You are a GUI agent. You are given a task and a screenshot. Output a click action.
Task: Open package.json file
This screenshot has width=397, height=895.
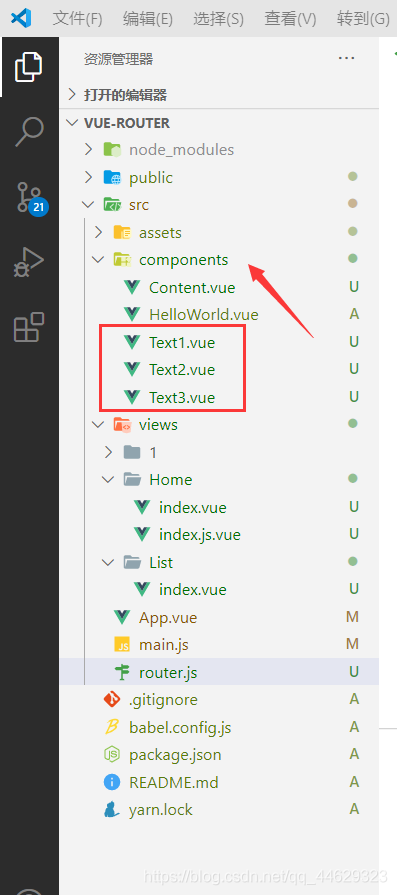tap(175, 755)
